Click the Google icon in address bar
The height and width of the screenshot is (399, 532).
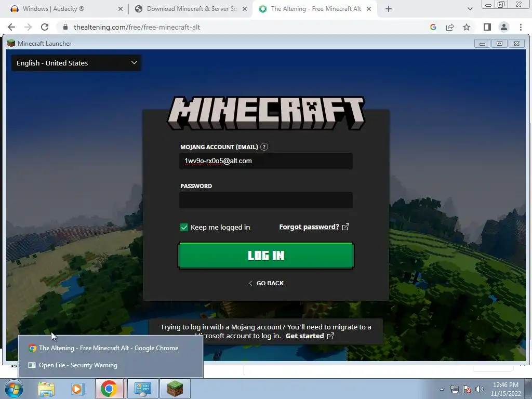pos(433,27)
